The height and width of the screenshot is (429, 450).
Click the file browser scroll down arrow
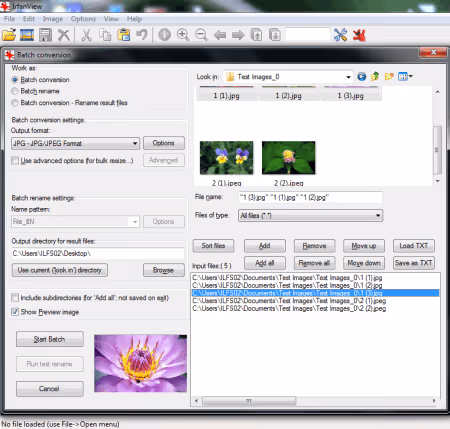tap(438, 181)
